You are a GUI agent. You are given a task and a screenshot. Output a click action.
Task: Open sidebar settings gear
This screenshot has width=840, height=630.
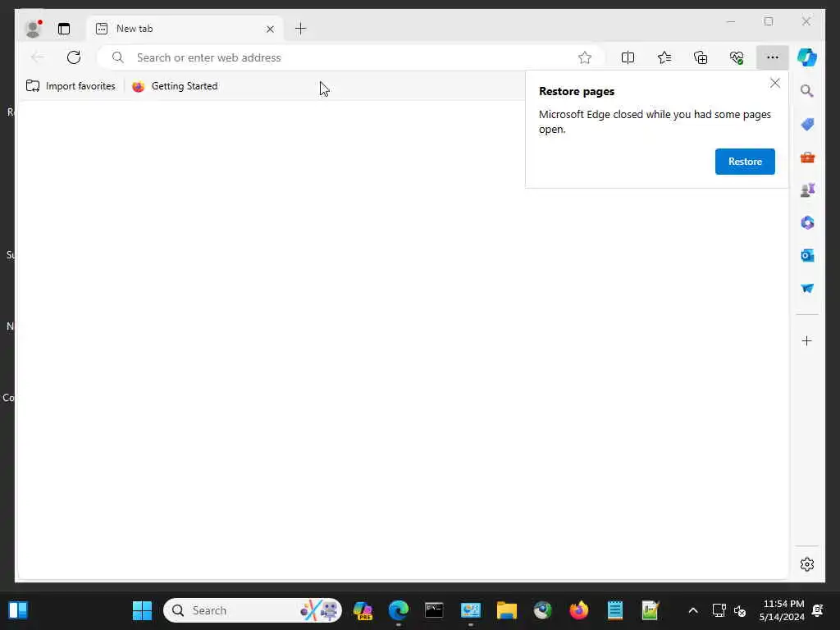807,564
